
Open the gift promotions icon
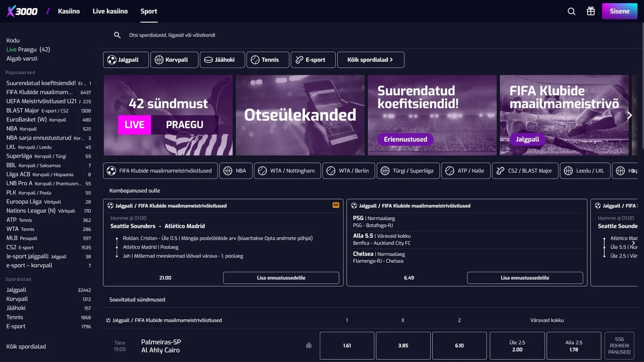click(x=590, y=11)
